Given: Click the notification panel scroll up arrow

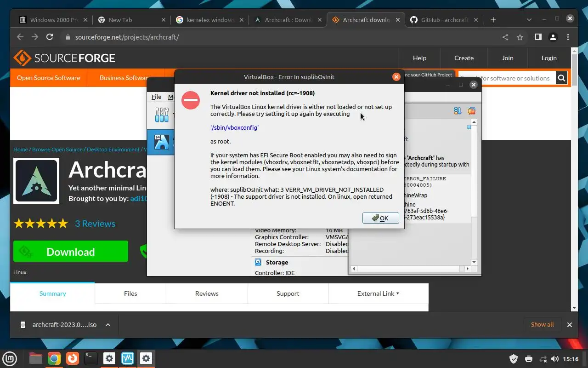Looking at the screenshot, I should point(475,122).
